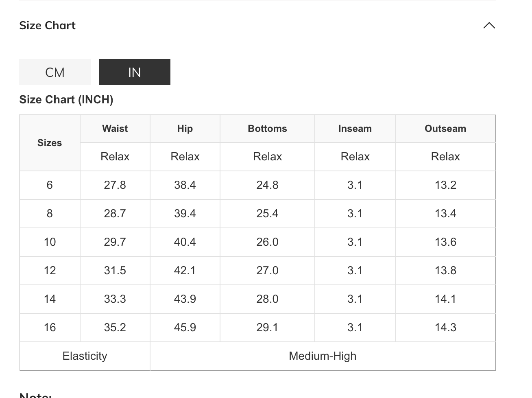Select the size 6 row label
Screen dimensions: 532x398
[x=50, y=185]
